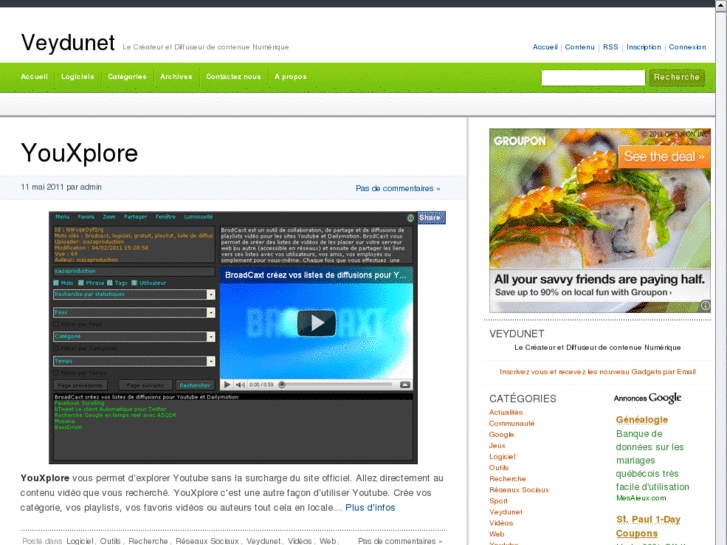Select the bTweet Le client Automatique row
Viewport: 727px width, 545px height.
(110, 409)
